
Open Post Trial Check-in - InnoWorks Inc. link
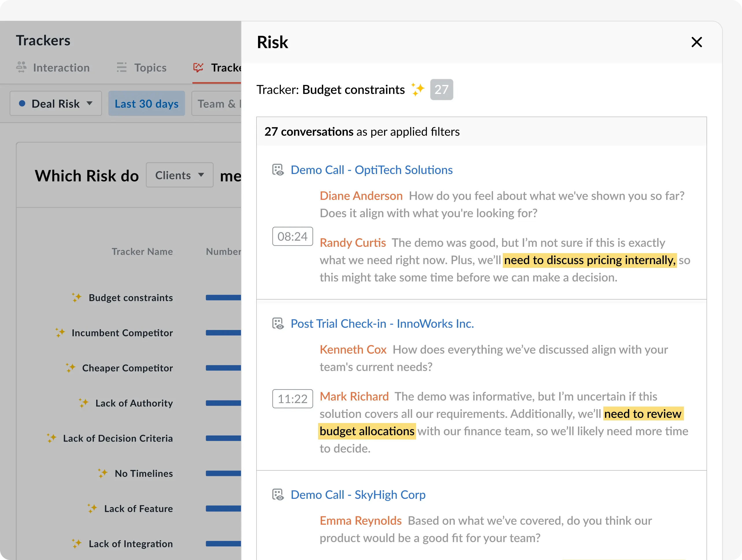(x=382, y=324)
